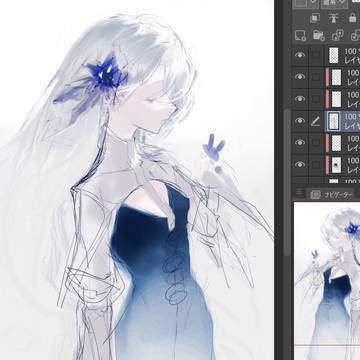Create a new raster layer
The width and height of the screenshot is (360, 360).
pyautogui.click(x=300, y=36)
